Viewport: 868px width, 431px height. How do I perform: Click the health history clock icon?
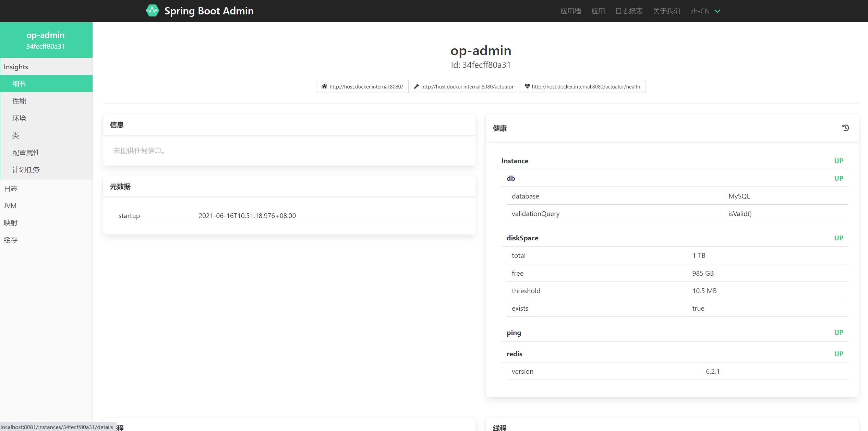845,128
